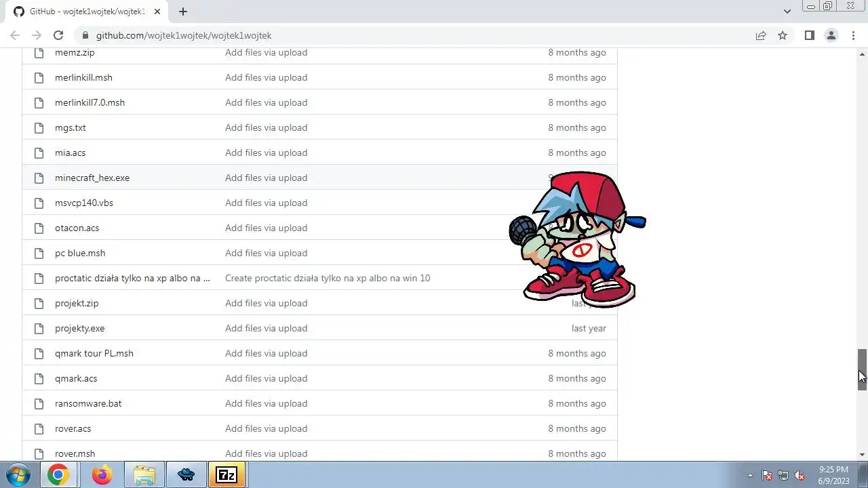Screen dimensions: 868x488
Task: Open the msvcp140.vbs file
Action: tap(84, 203)
